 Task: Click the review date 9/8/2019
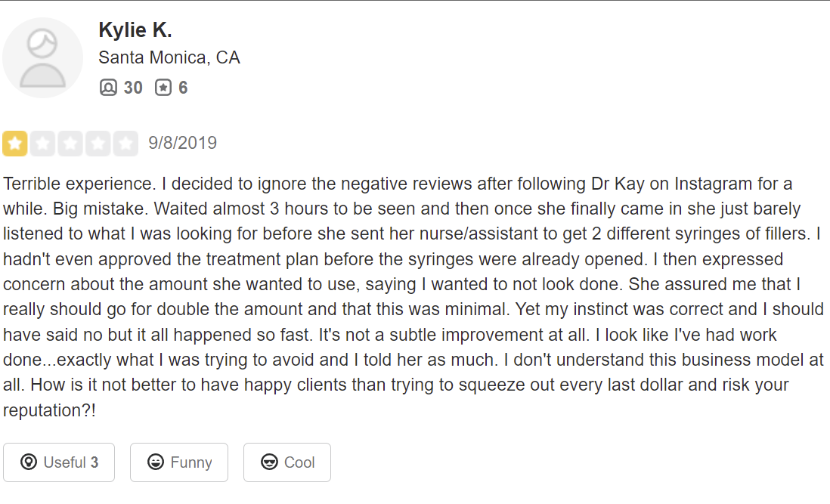coord(183,143)
